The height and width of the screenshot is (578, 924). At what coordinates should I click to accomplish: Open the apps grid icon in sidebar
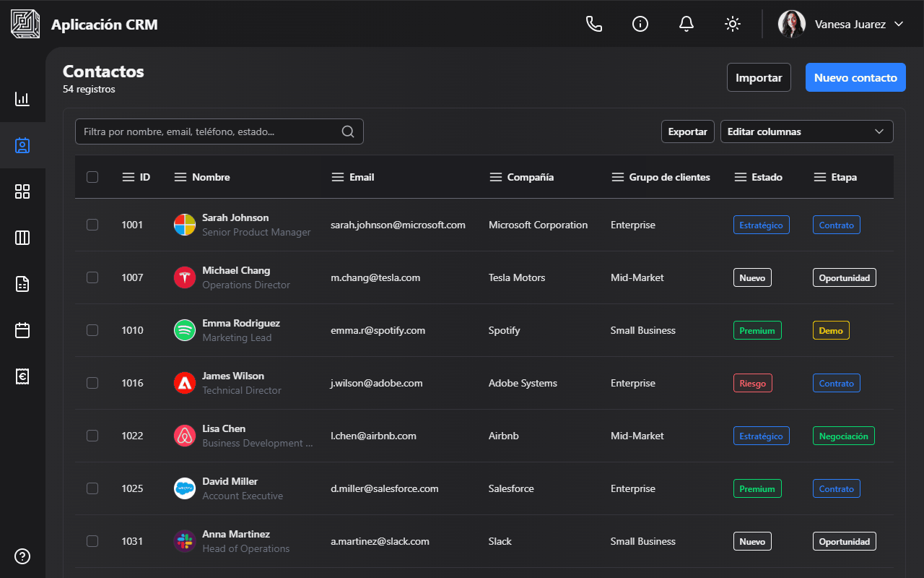coord(22,191)
